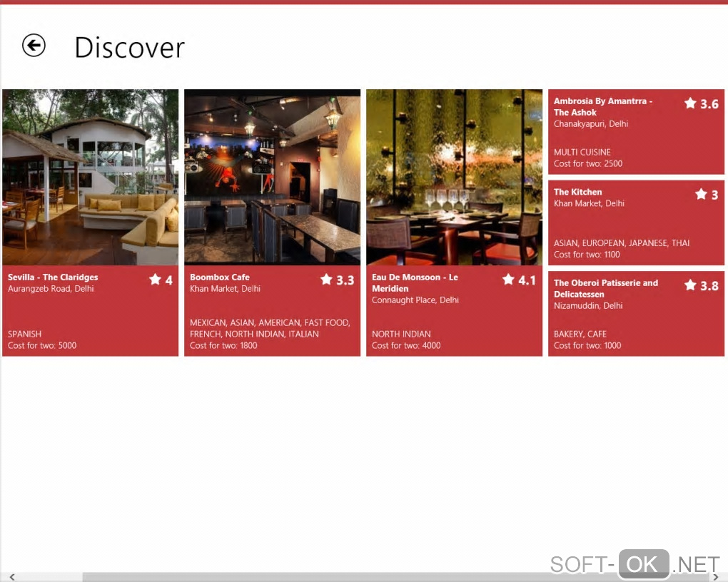Go back using the circled arrow icon
The height and width of the screenshot is (582, 728).
(34, 46)
